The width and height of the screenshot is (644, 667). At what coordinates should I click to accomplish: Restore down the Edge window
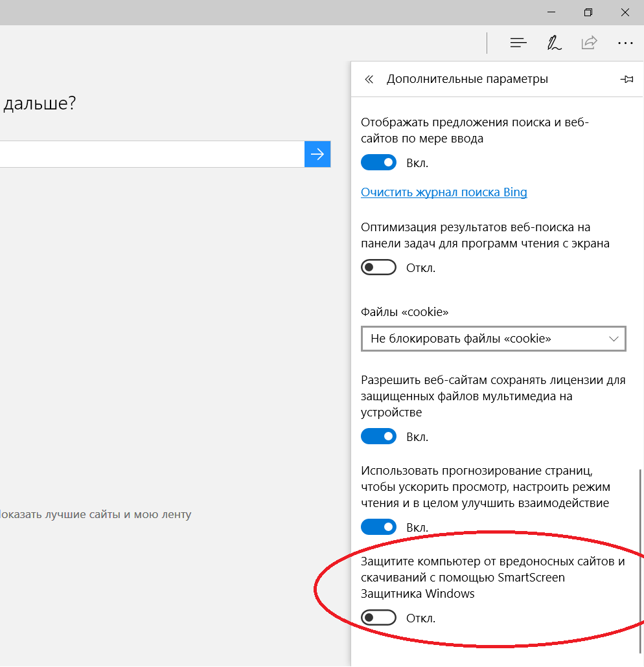click(588, 12)
